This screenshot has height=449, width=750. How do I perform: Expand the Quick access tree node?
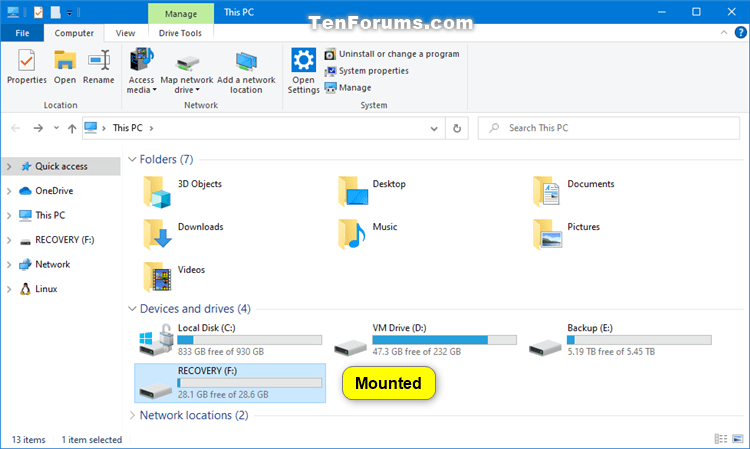click(x=9, y=166)
